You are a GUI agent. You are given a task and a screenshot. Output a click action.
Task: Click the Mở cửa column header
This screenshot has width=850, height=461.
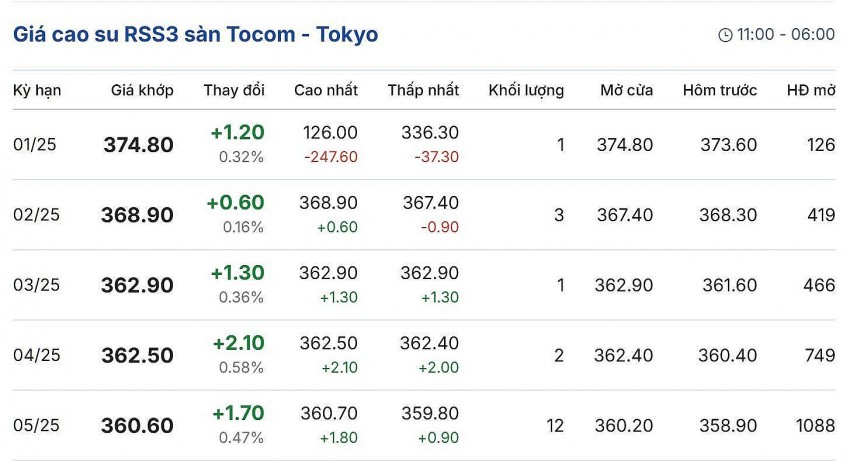pyautogui.click(x=627, y=90)
